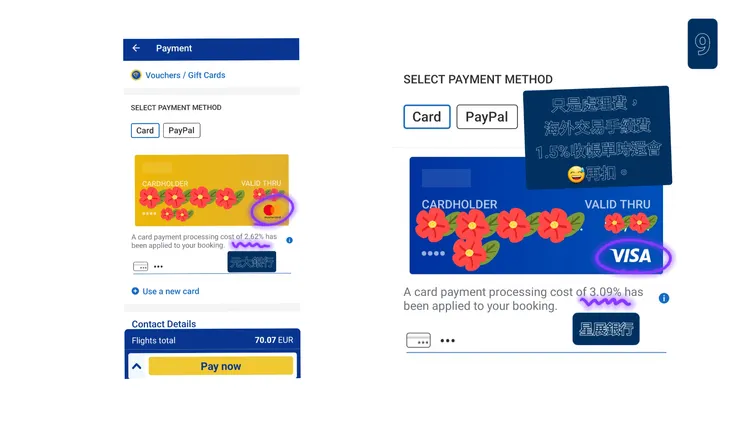Select the PayPal payment method in the left panel

click(181, 130)
